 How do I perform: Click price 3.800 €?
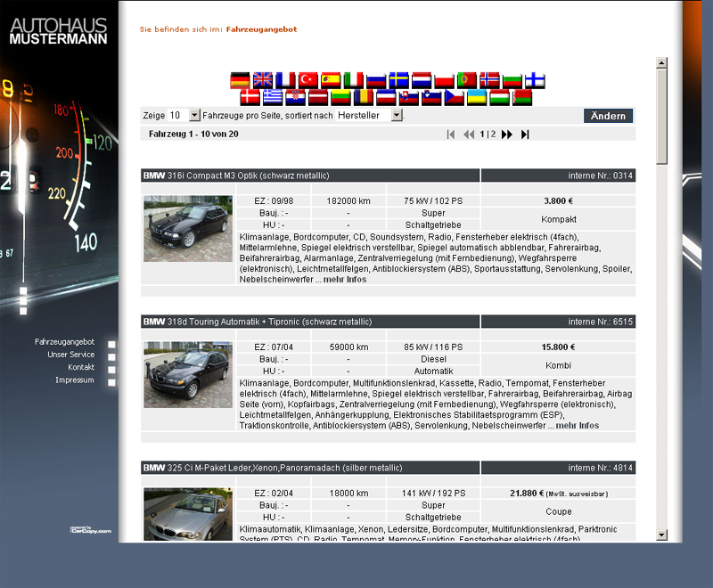tap(559, 200)
